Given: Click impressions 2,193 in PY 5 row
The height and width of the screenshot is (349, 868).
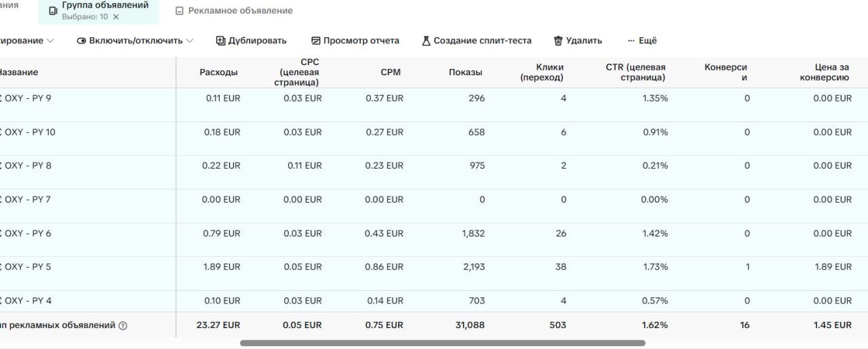Looking at the screenshot, I should [474, 267].
